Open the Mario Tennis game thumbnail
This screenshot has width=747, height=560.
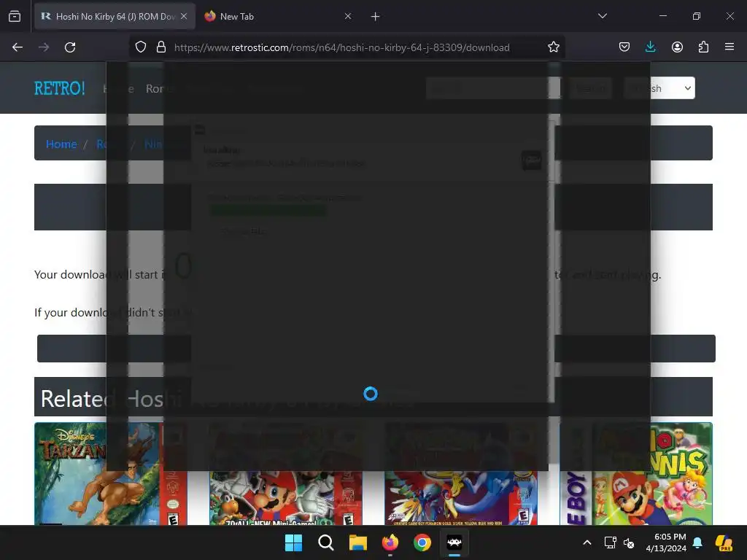coord(636,474)
